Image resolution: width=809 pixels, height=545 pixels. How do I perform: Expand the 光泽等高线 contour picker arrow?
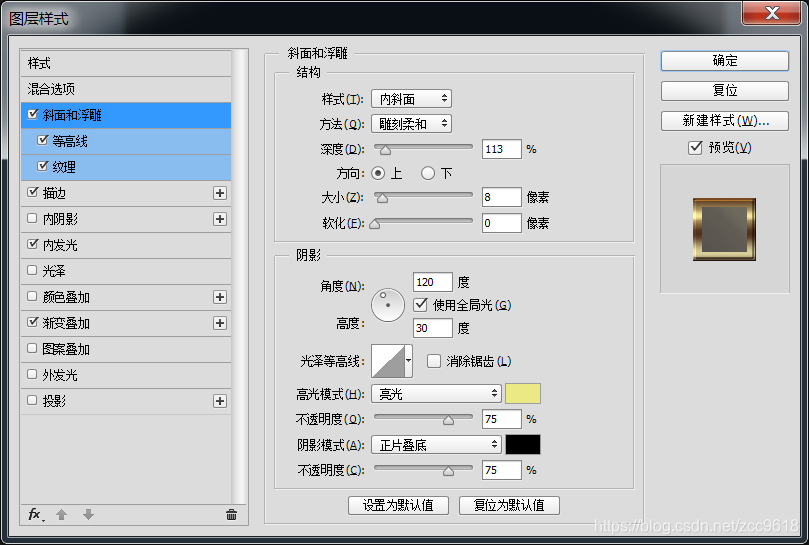pyautogui.click(x=409, y=361)
